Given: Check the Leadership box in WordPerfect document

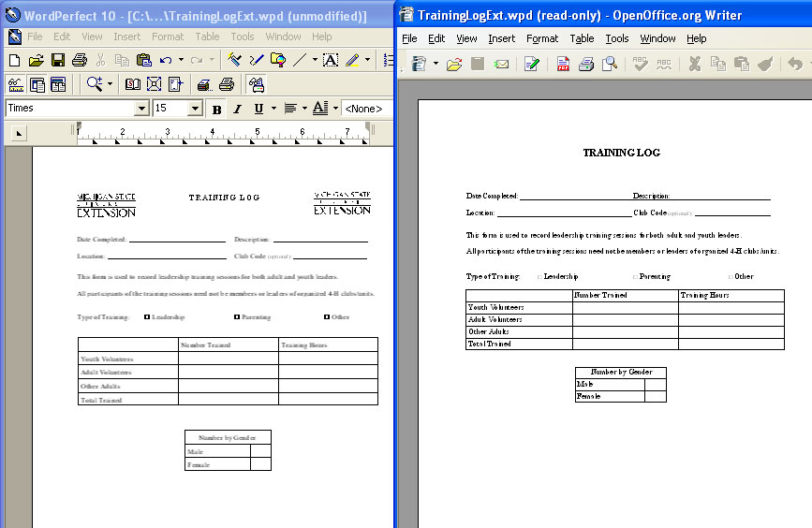Looking at the screenshot, I should click(147, 317).
